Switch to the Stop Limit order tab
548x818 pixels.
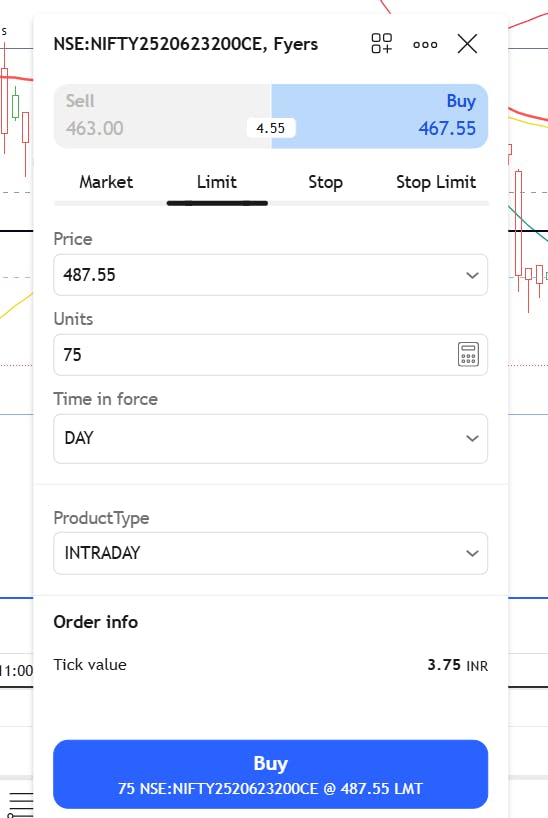436,182
